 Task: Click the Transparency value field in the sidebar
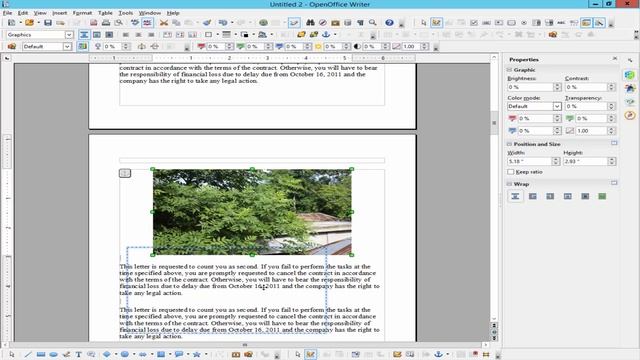coord(587,106)
